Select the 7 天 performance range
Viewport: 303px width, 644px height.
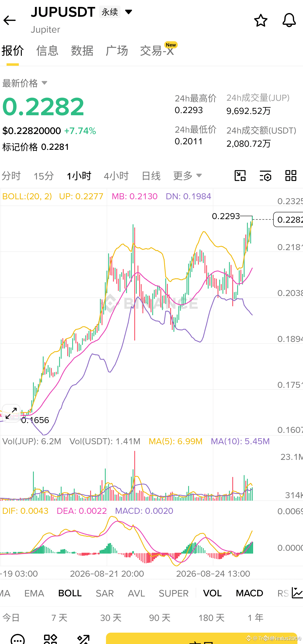point(59,618)
